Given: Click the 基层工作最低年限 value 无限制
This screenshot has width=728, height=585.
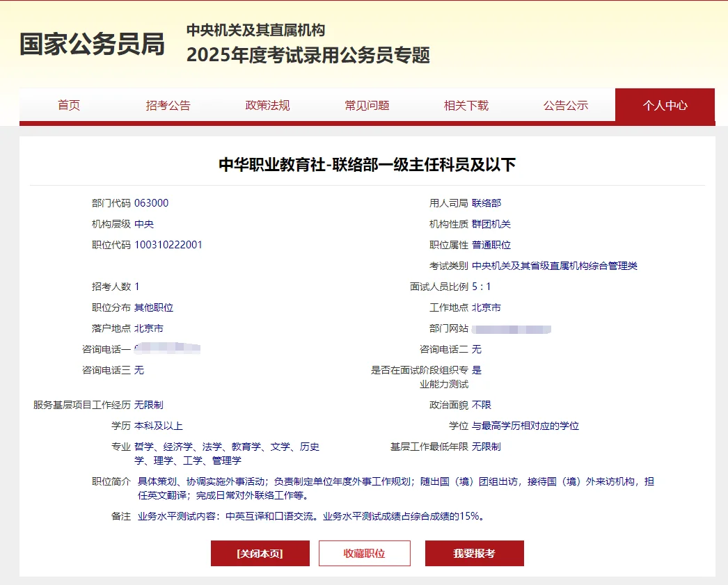Looking at the screenshot, I should point(486,447).
